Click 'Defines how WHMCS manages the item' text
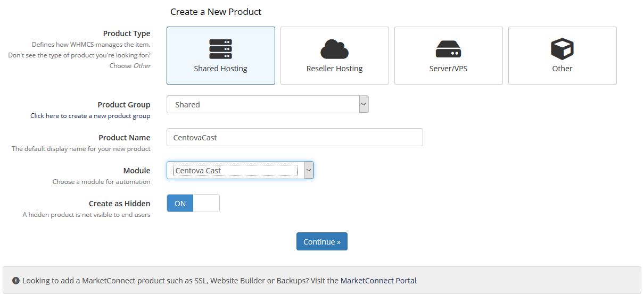 point(91,45)
